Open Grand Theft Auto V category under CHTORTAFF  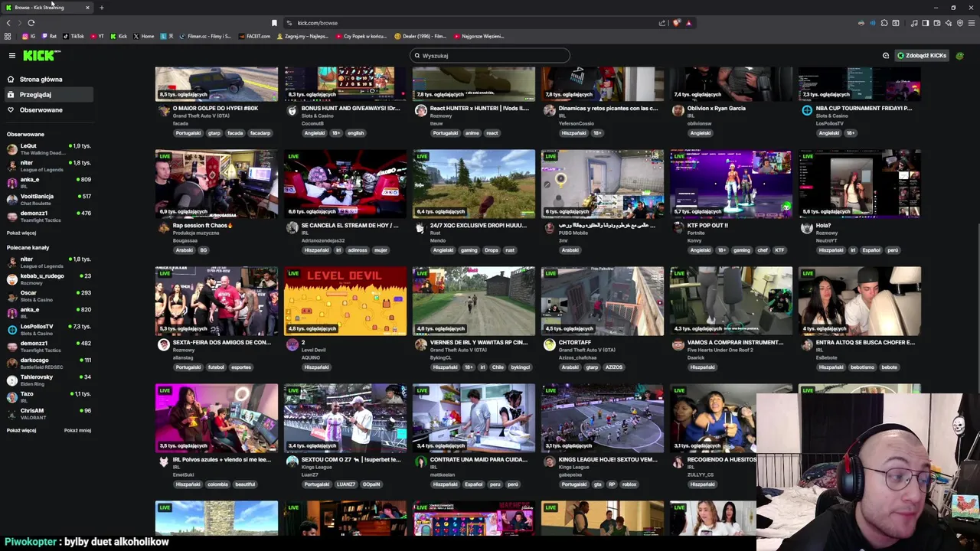[586, 350]
